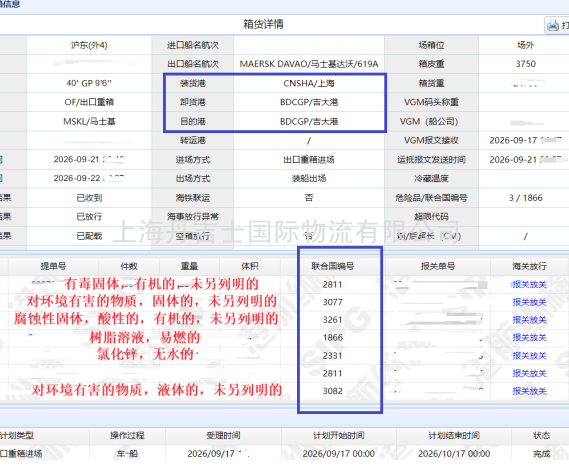This screenshot has width=569, height=468.
Task: Open 报关放关 link in the 3077 row
Action: 529,302
